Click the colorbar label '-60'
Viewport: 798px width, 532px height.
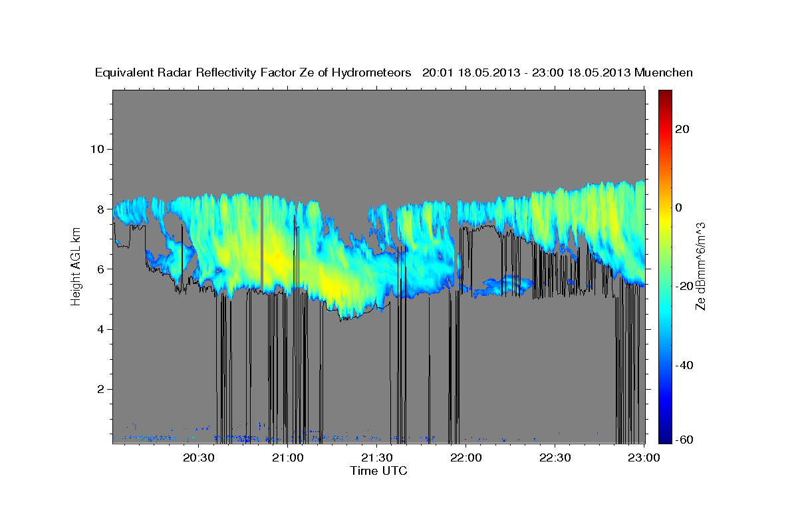point(685,440)
